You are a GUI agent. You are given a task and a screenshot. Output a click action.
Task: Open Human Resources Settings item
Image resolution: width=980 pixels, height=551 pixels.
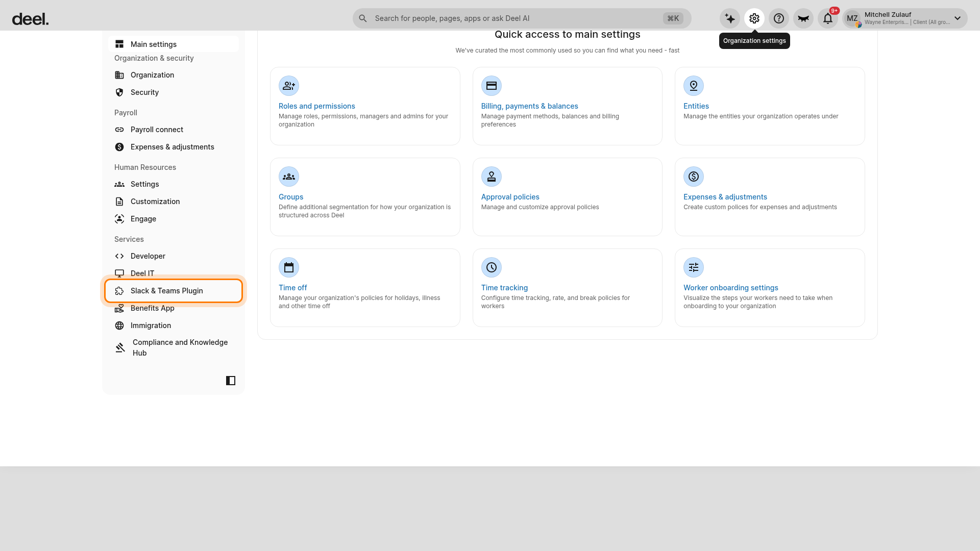click(x=174, y=184)
